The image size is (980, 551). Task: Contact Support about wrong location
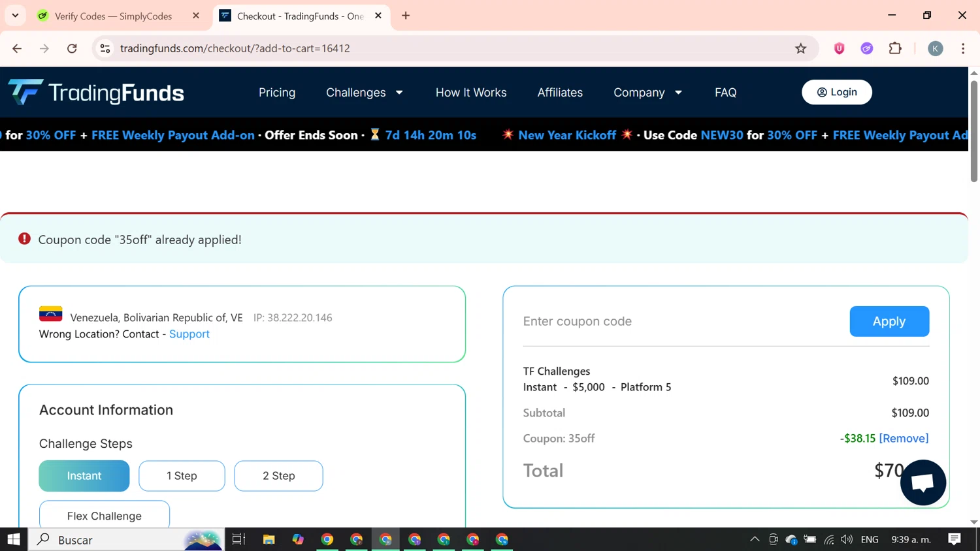pyautogui.click(x=189, y=334)
